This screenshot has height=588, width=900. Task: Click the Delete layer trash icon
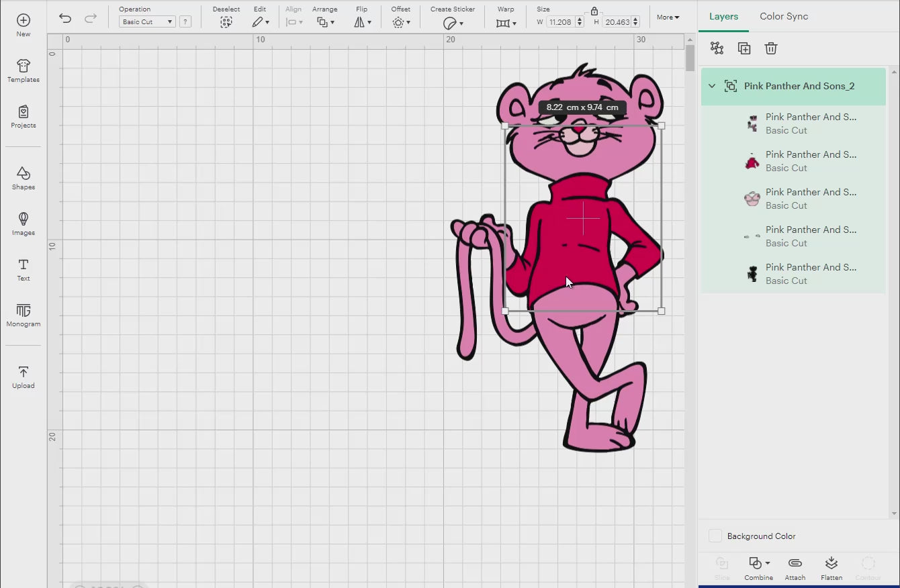(x=771, y=48)
